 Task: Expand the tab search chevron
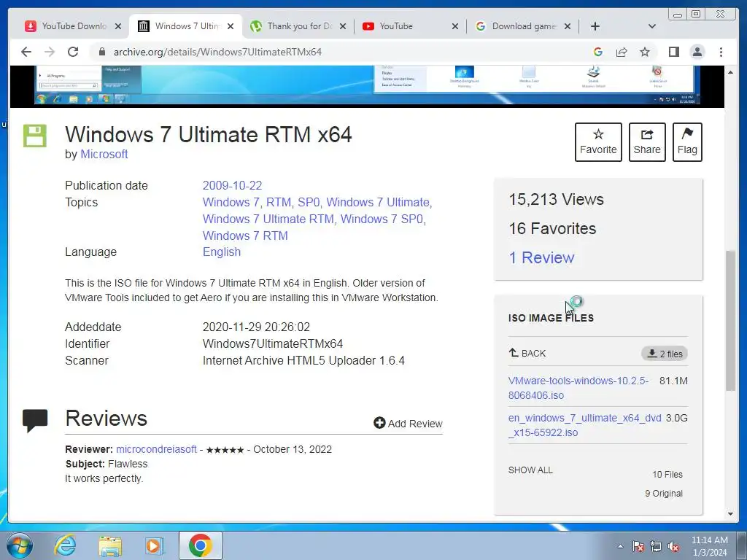651,26
